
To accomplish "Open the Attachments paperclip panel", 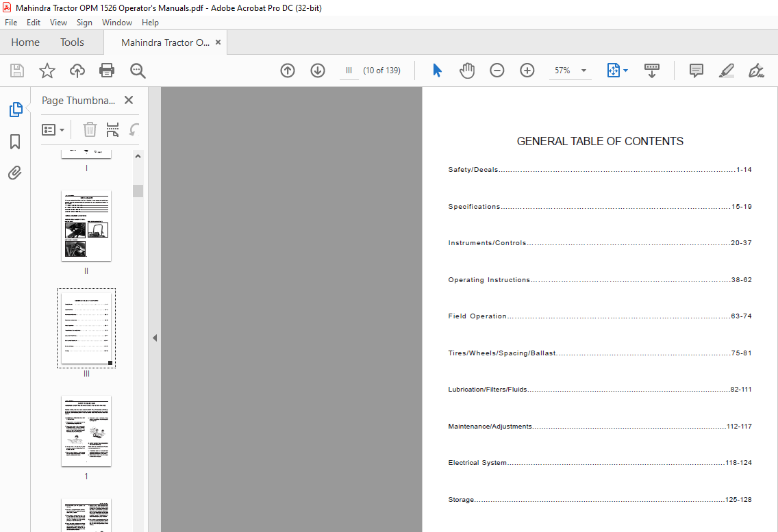I will (15, 173).
